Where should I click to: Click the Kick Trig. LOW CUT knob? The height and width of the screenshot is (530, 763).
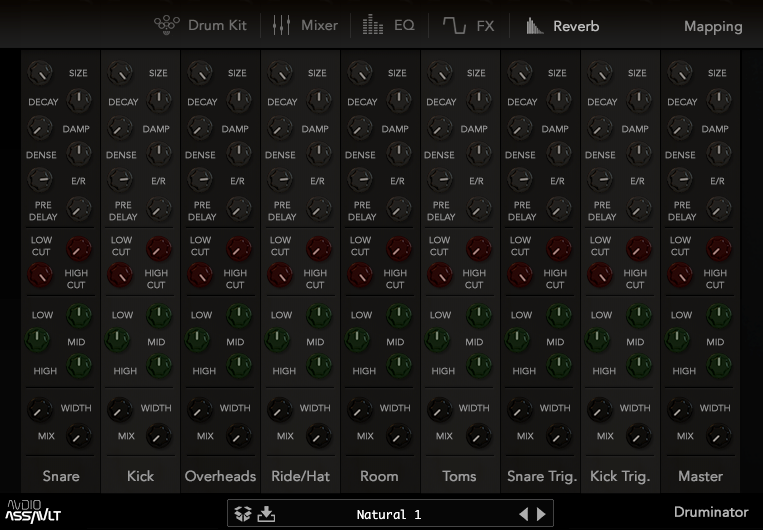point(638,249)
